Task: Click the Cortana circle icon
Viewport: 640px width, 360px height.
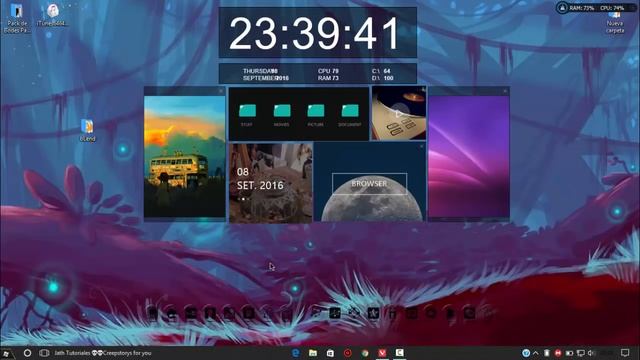Action: pyautogui.click(x=27, y=353)
